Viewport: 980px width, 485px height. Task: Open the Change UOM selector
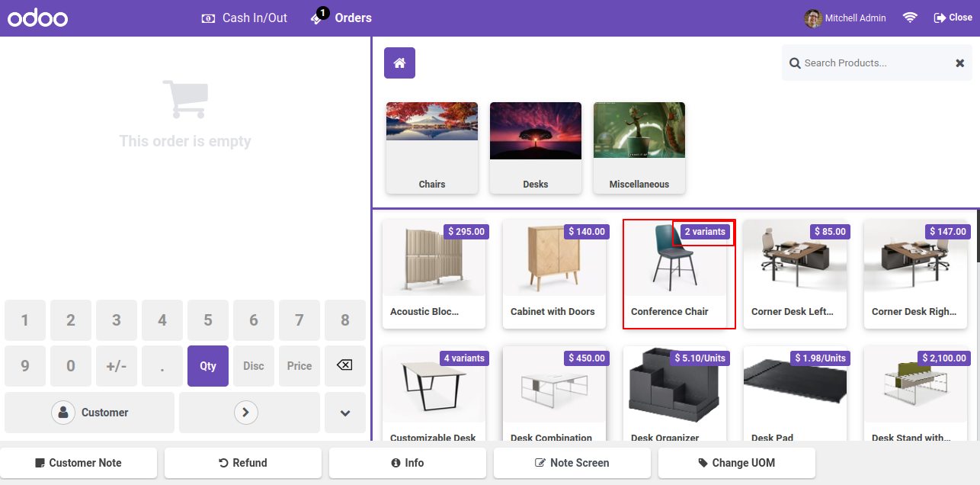pos(737,463)
